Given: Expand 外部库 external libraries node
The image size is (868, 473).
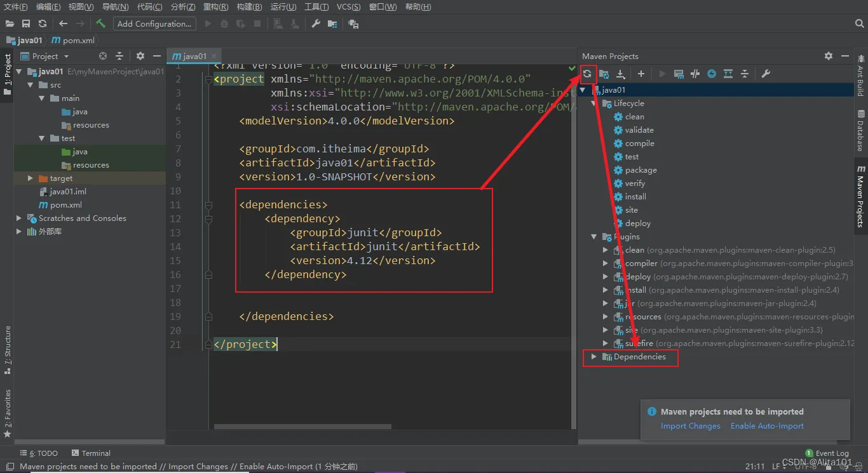Looking at the screenshot, I should 19,231.
